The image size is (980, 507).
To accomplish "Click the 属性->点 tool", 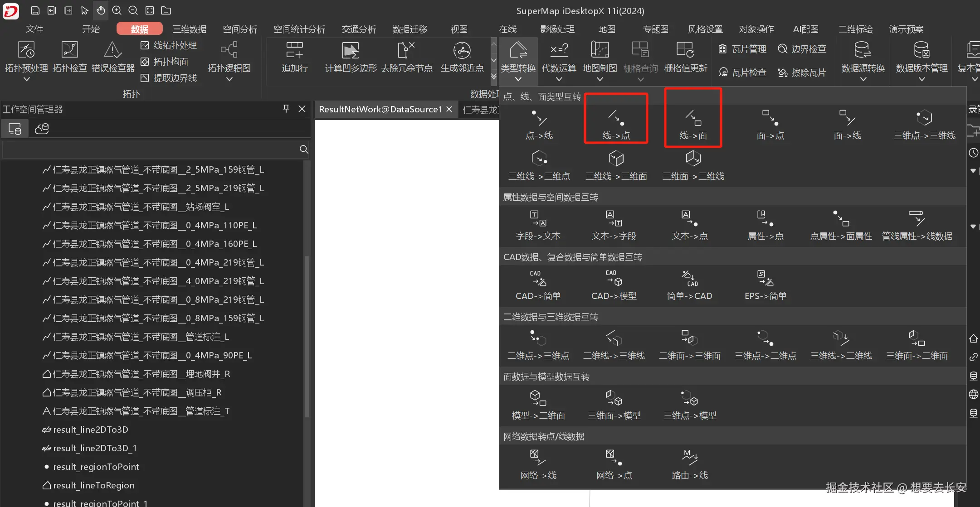I will pos(765,225).
